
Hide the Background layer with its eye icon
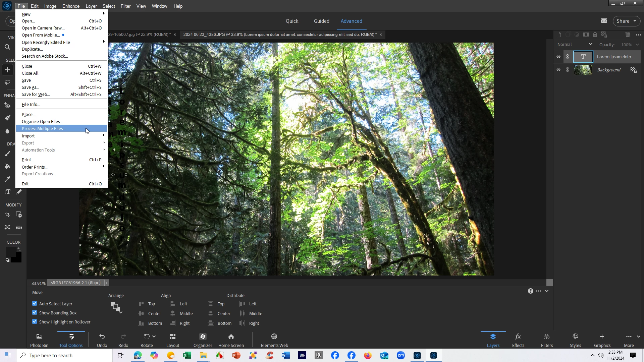pos(558,70)
